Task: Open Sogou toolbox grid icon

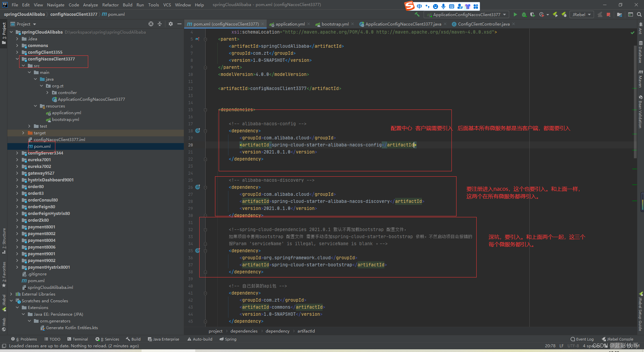Action: coord(476,6)
